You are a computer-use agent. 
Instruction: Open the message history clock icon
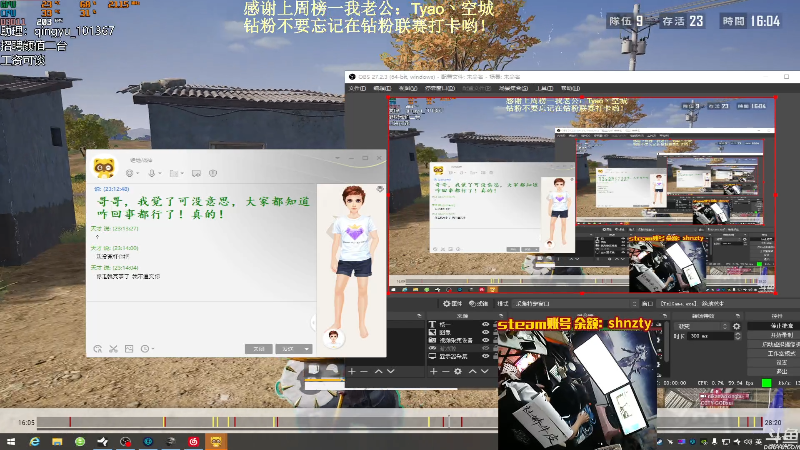[x=144, y=349]
